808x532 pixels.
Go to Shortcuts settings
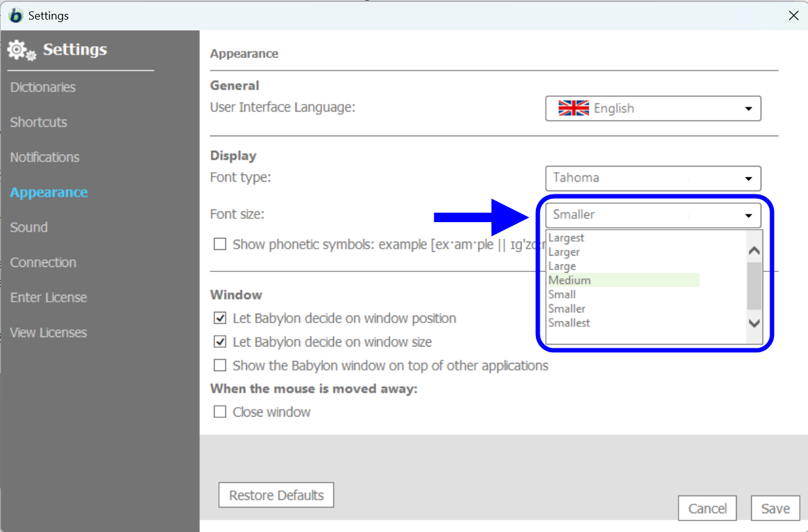[x=39, y=122]
